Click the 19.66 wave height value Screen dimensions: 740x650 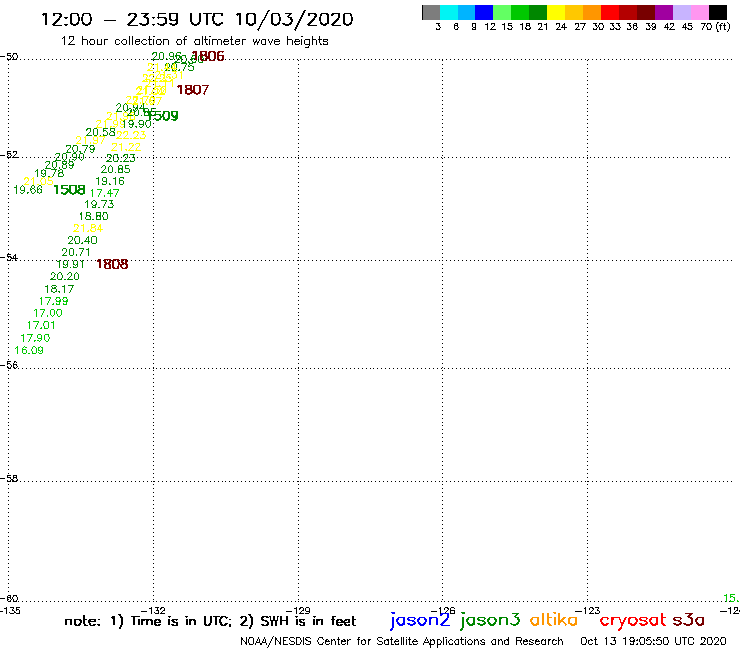(28, 190)
